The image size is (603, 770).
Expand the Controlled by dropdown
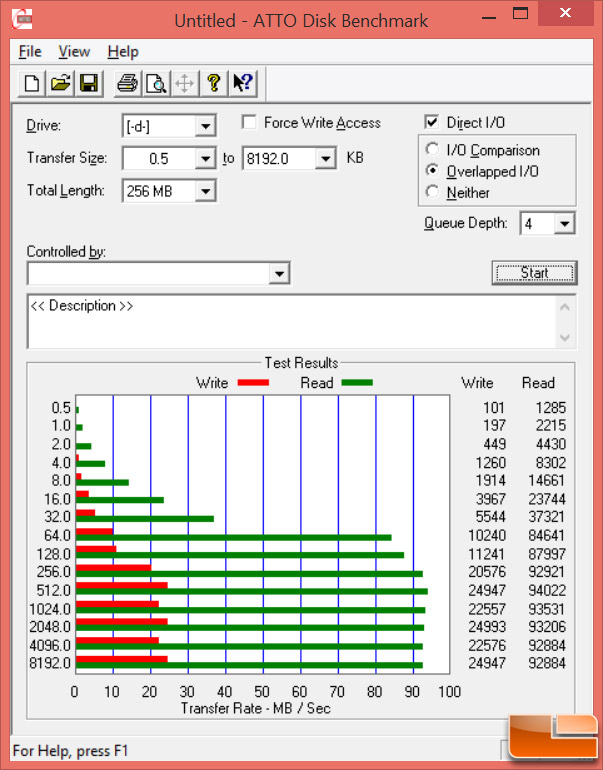(x=279, y=274)
